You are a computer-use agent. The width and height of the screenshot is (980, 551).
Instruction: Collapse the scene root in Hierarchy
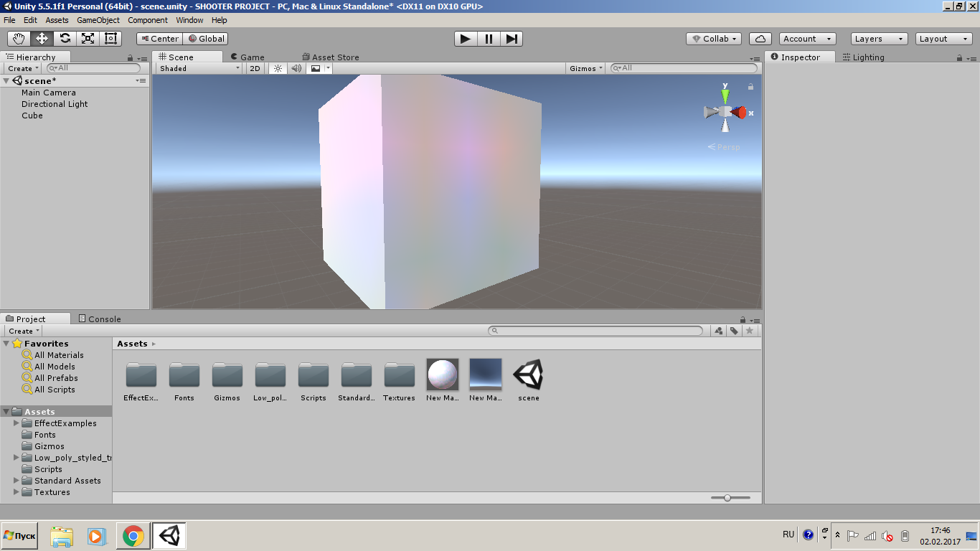[x=6, y=81]
